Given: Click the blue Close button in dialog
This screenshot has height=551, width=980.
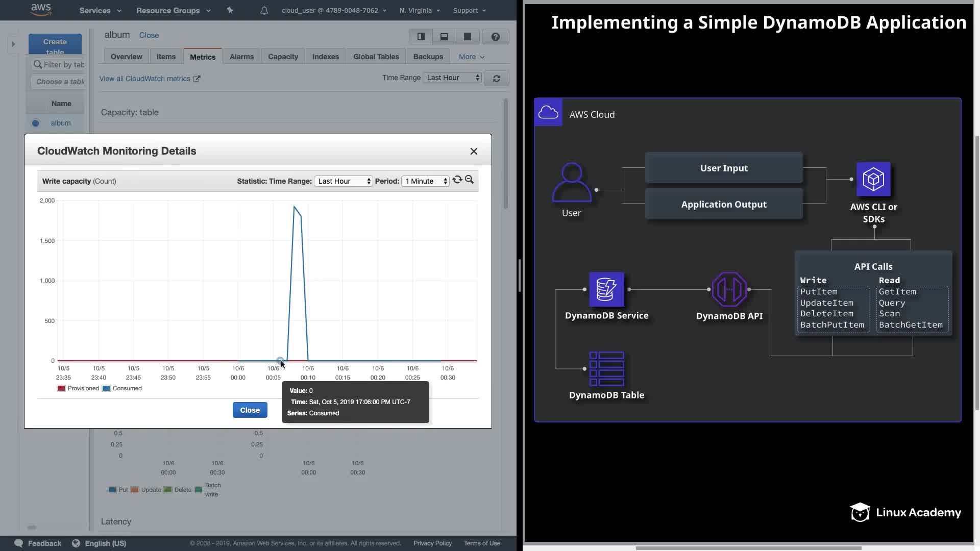Looking at the screenshot, I should pos(250,410).
